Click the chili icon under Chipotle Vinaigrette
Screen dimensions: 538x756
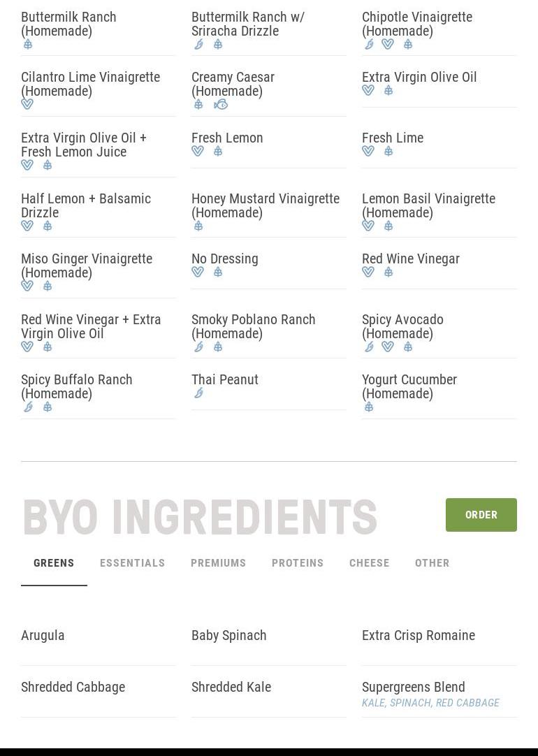click(x=369, y=45)
